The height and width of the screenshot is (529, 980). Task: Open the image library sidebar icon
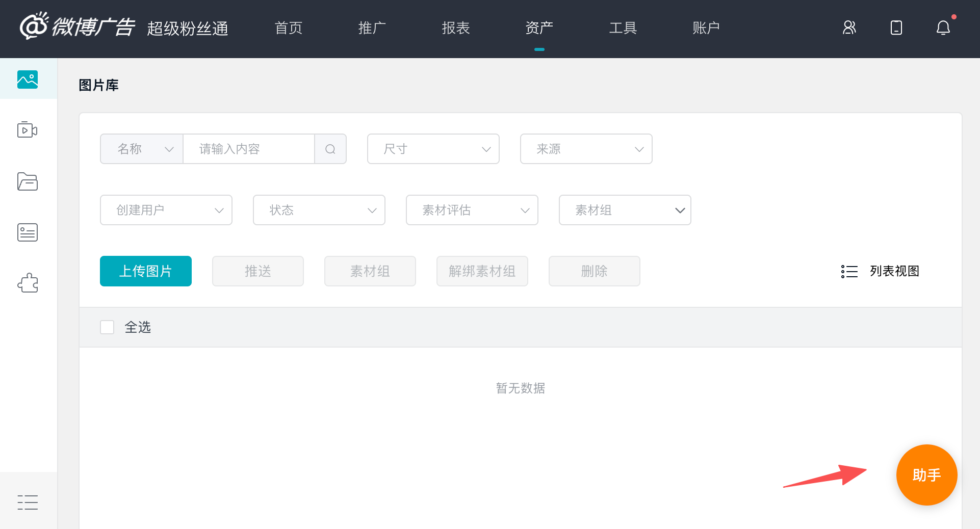pos(28,79)
